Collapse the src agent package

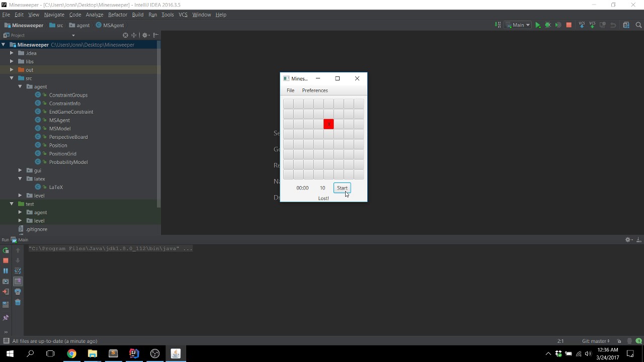coord(20,86)
